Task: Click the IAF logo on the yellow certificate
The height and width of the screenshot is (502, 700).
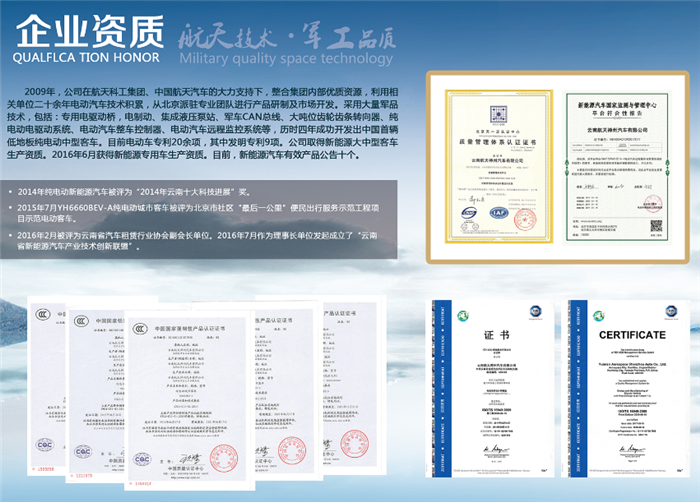Action: (499, 213)
